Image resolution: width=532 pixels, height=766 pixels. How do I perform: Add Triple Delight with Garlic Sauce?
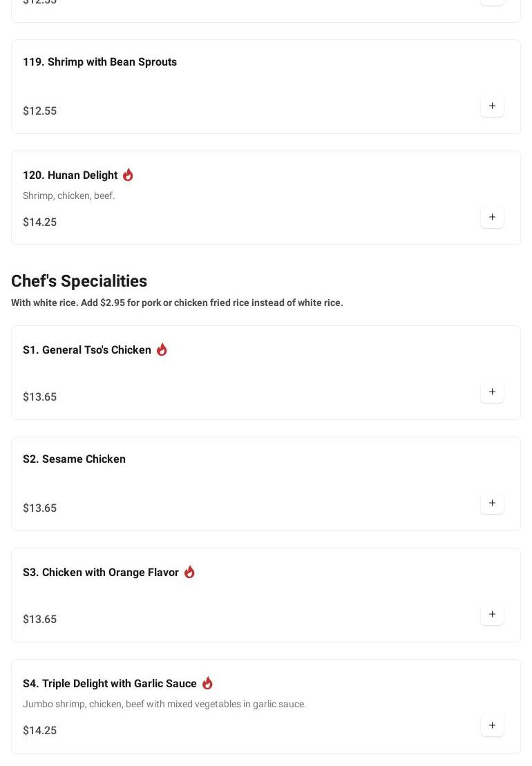tap(492, 726)
